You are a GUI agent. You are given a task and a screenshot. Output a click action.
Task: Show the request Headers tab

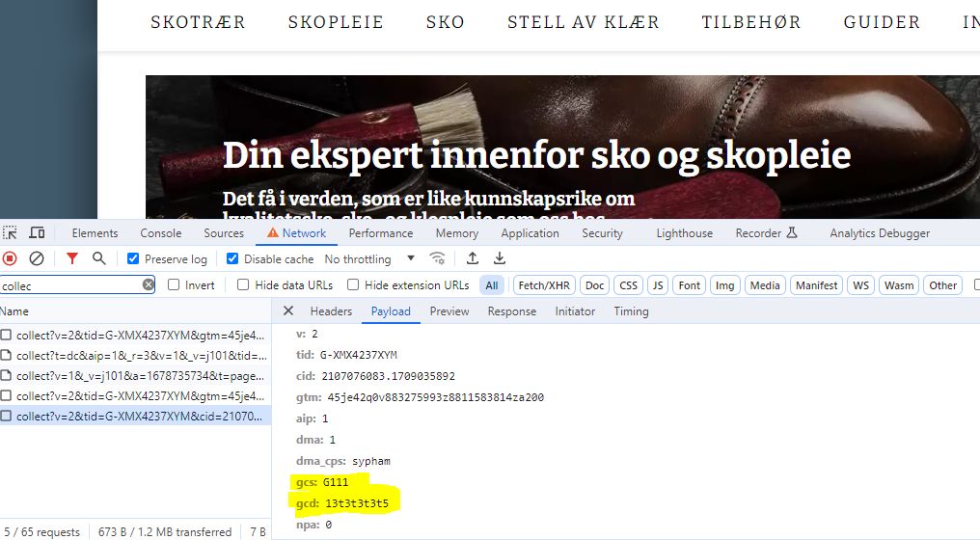tap(331, 311)
